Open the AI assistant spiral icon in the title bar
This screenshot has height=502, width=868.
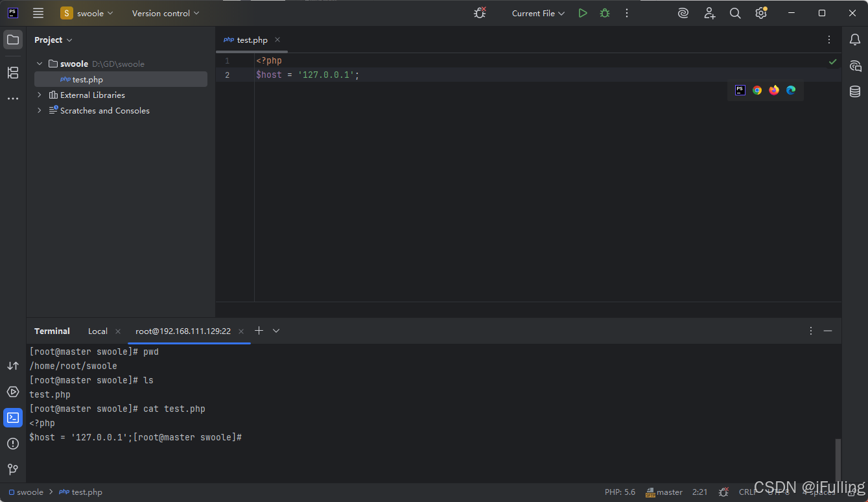(x=683, y=13)
